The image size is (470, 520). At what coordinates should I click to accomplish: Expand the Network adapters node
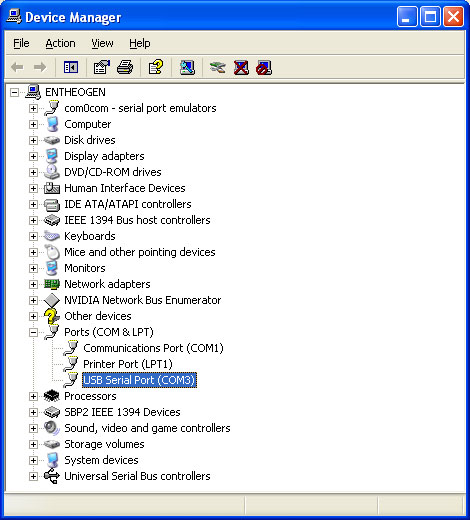click(33, 284)
